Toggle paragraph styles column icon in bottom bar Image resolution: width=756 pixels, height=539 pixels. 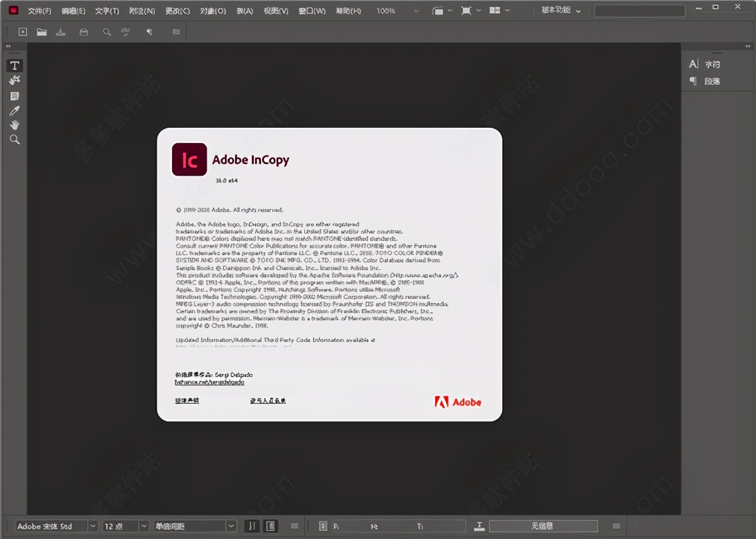click(270, 526)
